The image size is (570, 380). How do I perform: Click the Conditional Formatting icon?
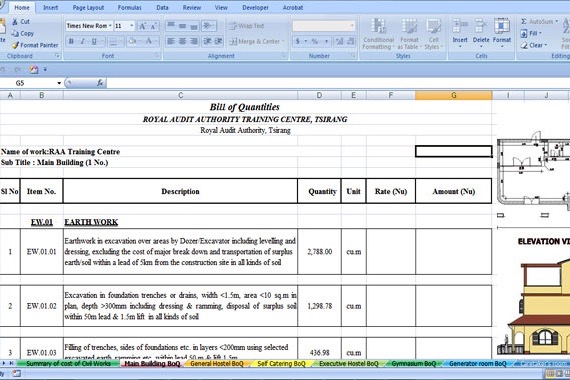[x=378, y=27]
